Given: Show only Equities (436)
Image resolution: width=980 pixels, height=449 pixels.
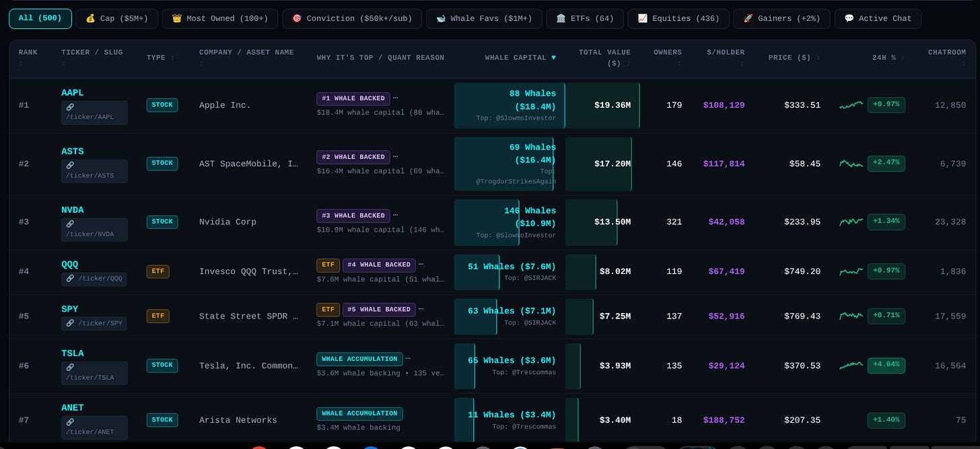Looking at the screenshot, I should [x=678, y=19].
